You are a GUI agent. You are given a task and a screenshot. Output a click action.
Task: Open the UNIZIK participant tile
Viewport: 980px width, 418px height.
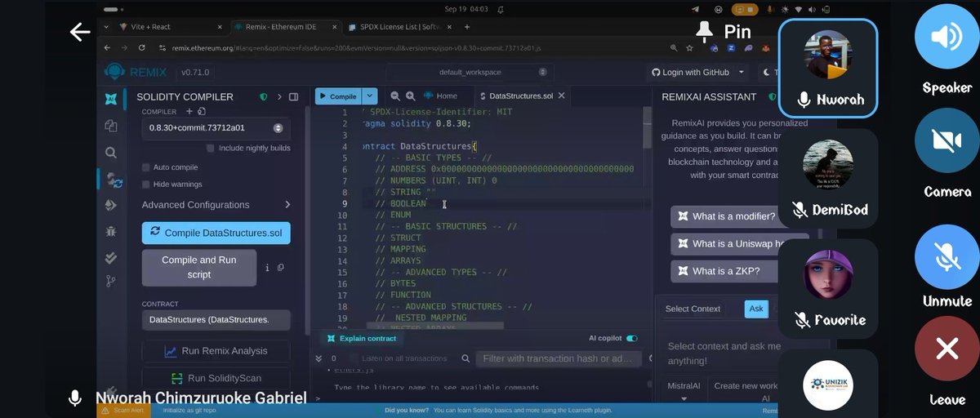828,384
